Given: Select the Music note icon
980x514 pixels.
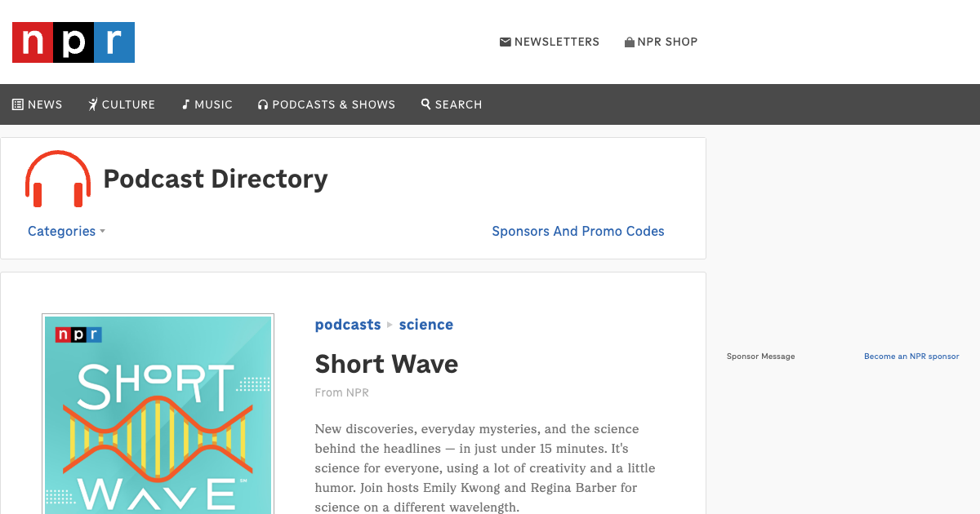Looking at the screenshot, I should click(185, 104).
